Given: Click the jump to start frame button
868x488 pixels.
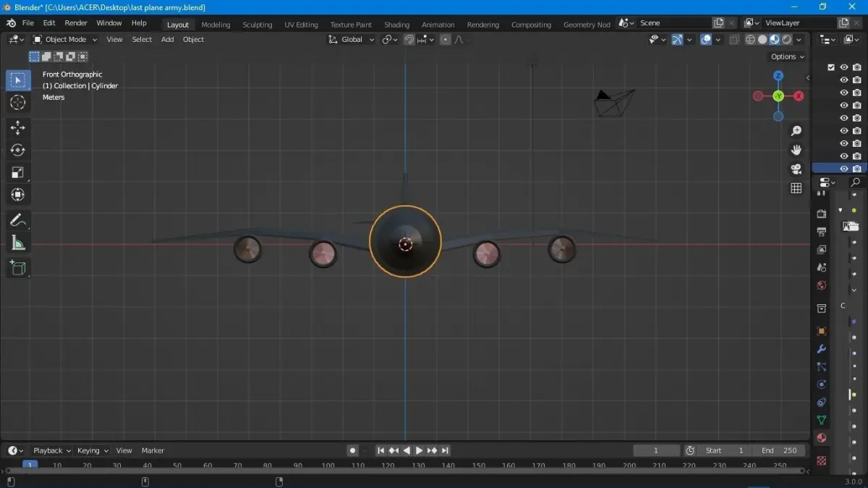Looking at the screenshot, I should (380, 450).
